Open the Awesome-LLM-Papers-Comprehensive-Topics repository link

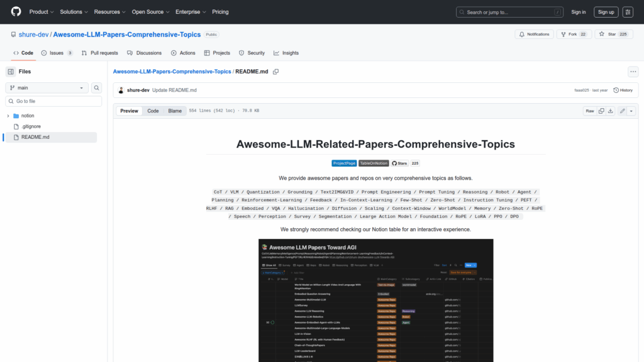point(127,35)
